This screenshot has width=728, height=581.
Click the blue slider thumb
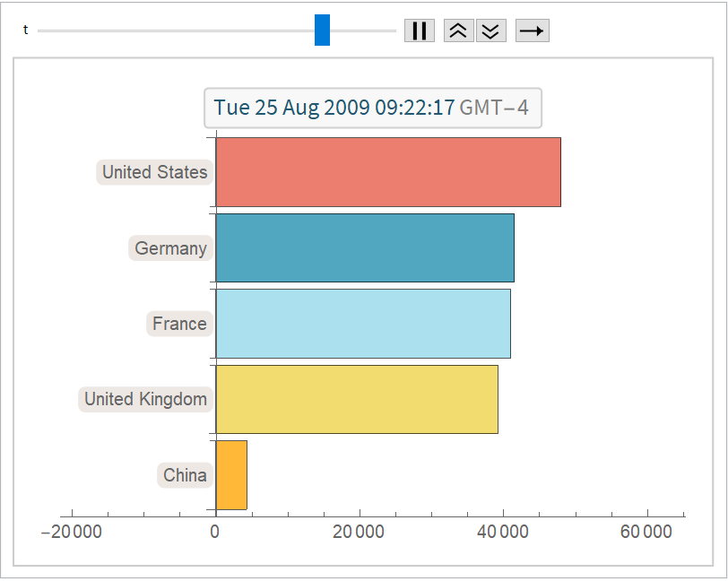point(322,30)
